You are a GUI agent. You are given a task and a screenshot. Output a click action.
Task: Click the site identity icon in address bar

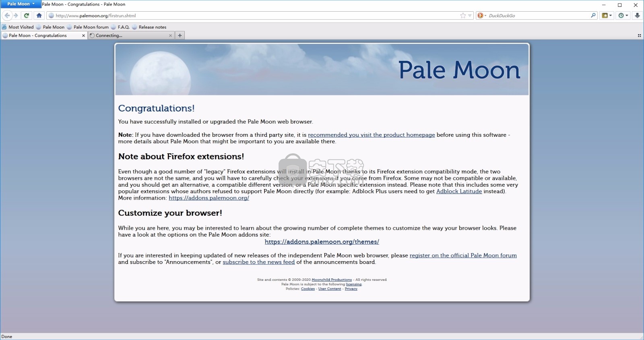tap(51, 16)
